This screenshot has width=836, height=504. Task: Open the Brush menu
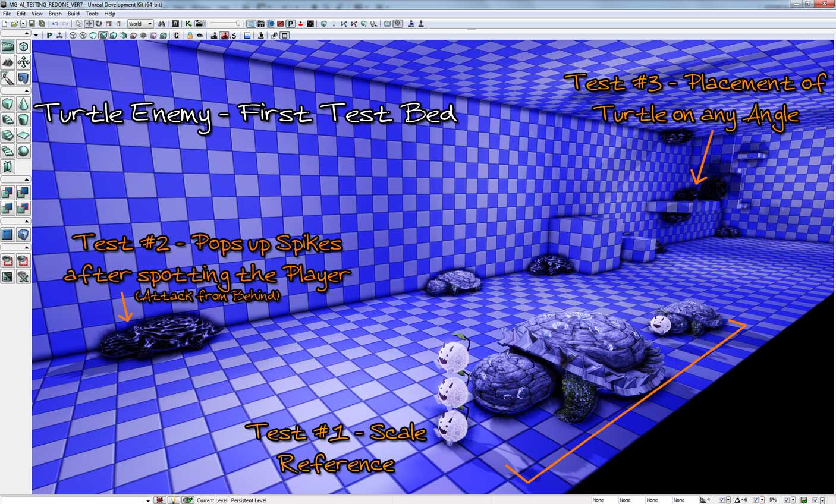click(x=55, y=14)
